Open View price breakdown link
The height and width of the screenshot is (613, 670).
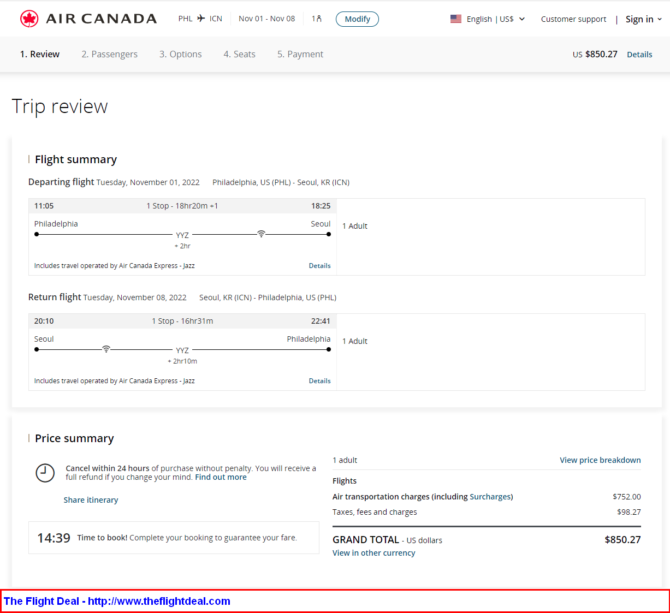point(600,460)
